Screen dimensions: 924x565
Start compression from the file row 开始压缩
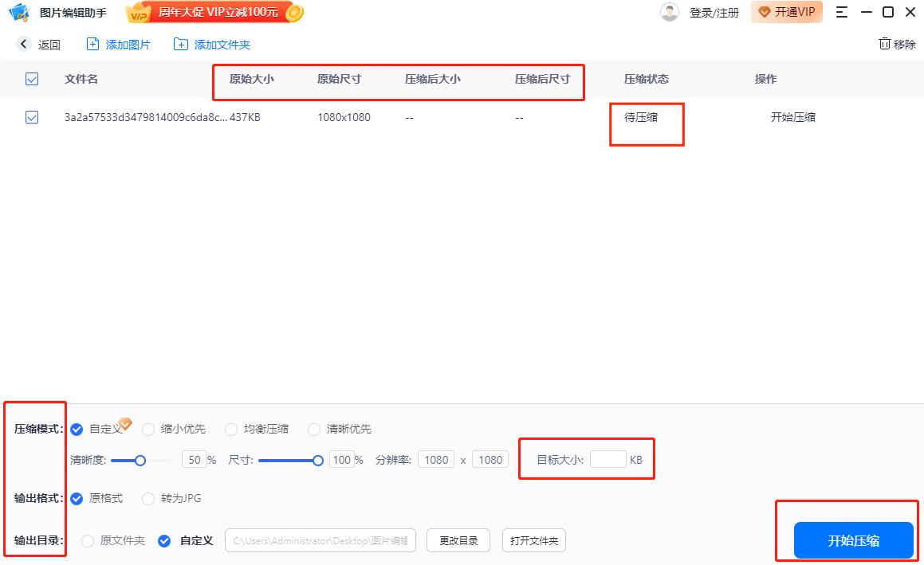pos(793,117)
